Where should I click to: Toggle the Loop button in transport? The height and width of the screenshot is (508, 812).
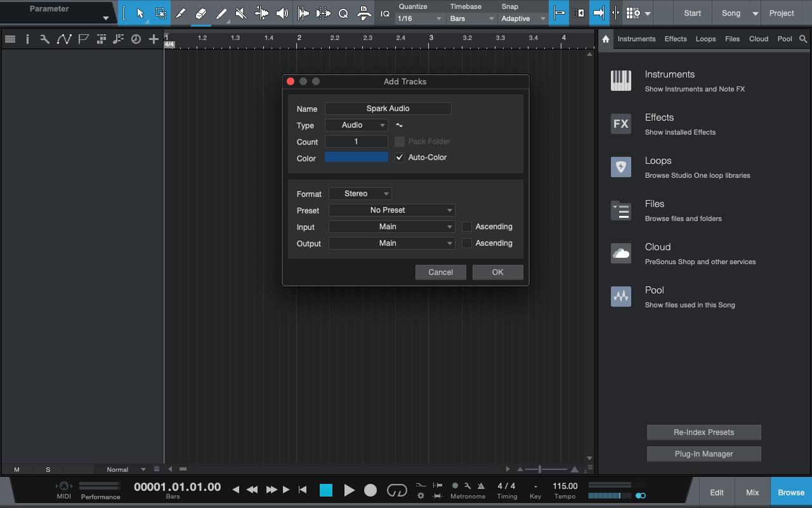click(397, 490)
